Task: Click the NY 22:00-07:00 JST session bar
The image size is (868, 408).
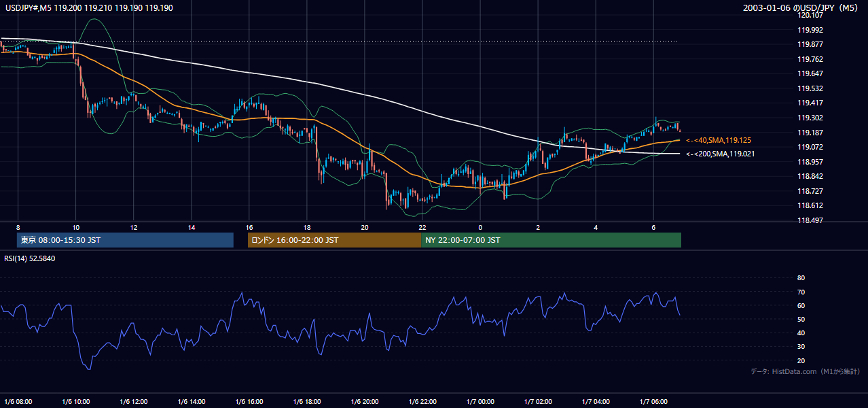Action: 551,240
